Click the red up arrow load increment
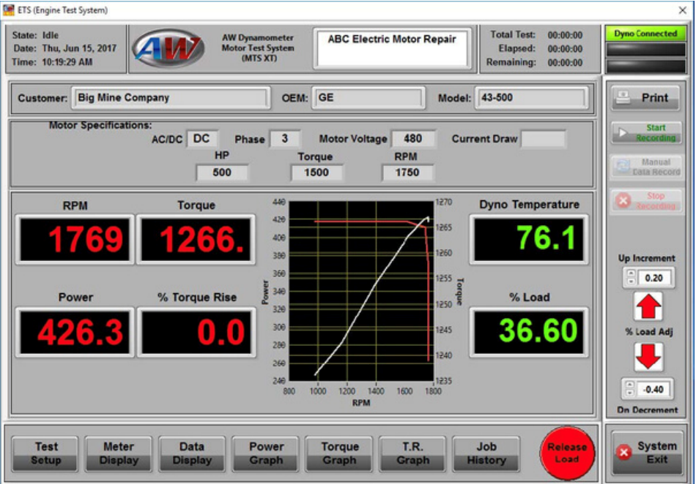696x484 pixels. (648, 305)
